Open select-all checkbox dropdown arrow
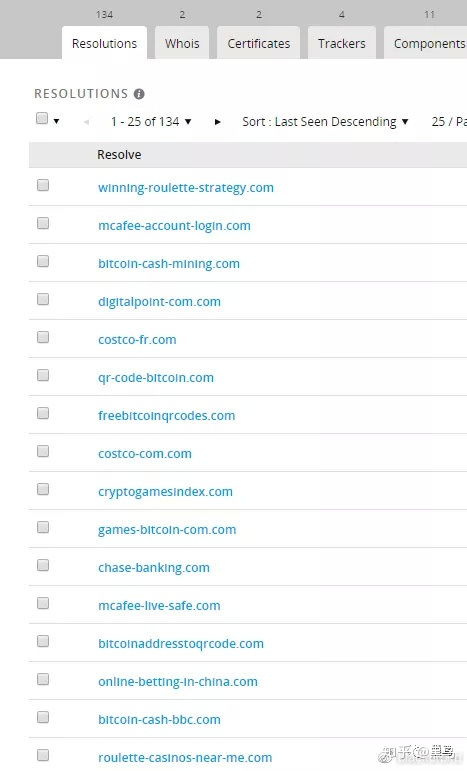This screenshot has width=467, height=771. coord(57,121)
